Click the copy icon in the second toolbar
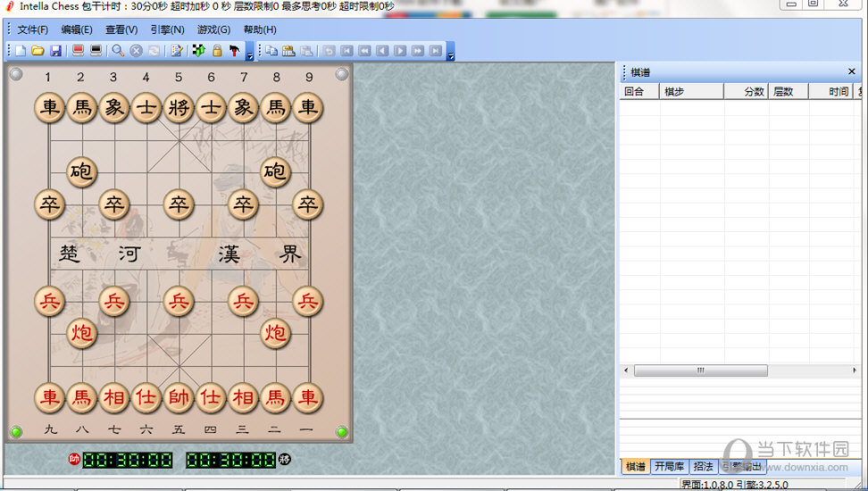This screenshot has height=491, width=868. click(271, 51)
